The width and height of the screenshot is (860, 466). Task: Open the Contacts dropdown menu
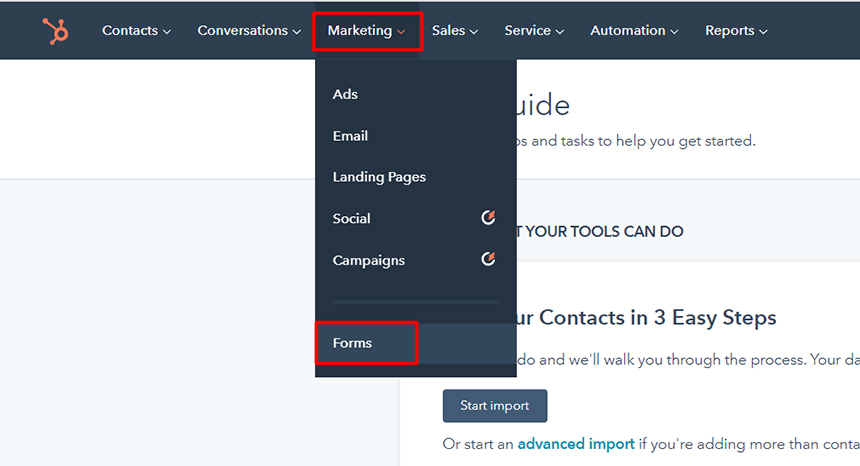(x=136, y=31)
